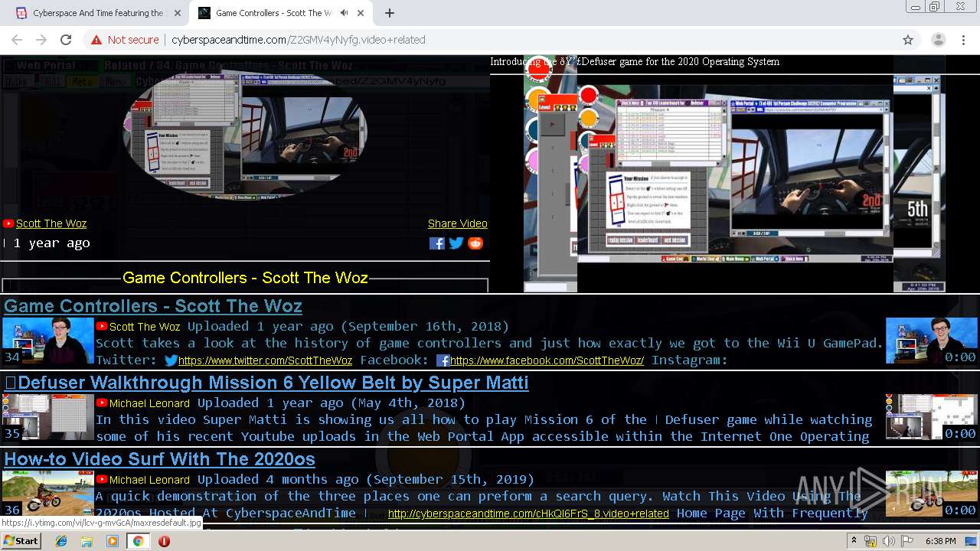Open Scott The Woz channel link under player
The image size is (980, 551).
(51, 223)
